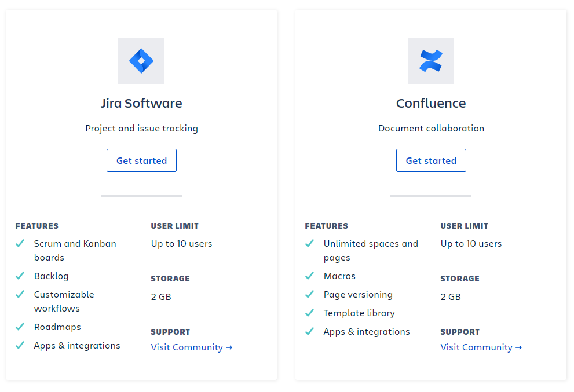Viewport: 574px width, 392px height.
Task: Click the Jira Software diamond logo
Action: [x=141, y=61]
